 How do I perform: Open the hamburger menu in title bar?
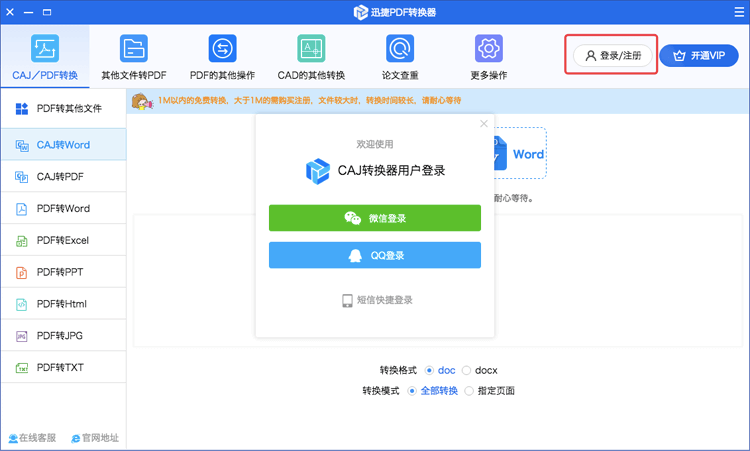click(x=739, y=12)
